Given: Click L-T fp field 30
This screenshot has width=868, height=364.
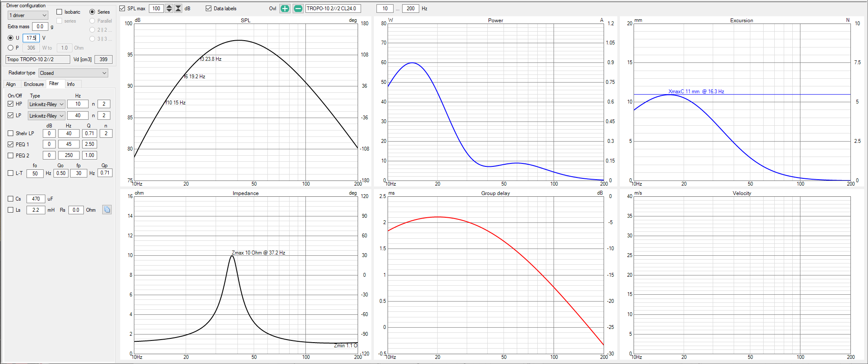Looking at the screenshot, I should pyautogui.click(x=79, y=173).
